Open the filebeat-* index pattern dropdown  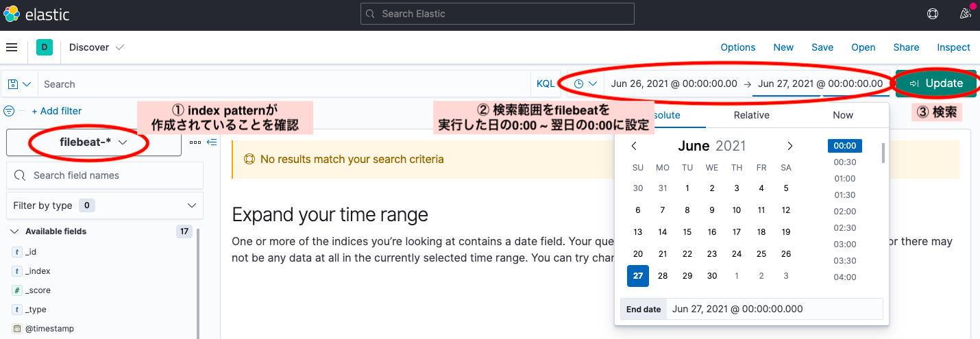94,142
